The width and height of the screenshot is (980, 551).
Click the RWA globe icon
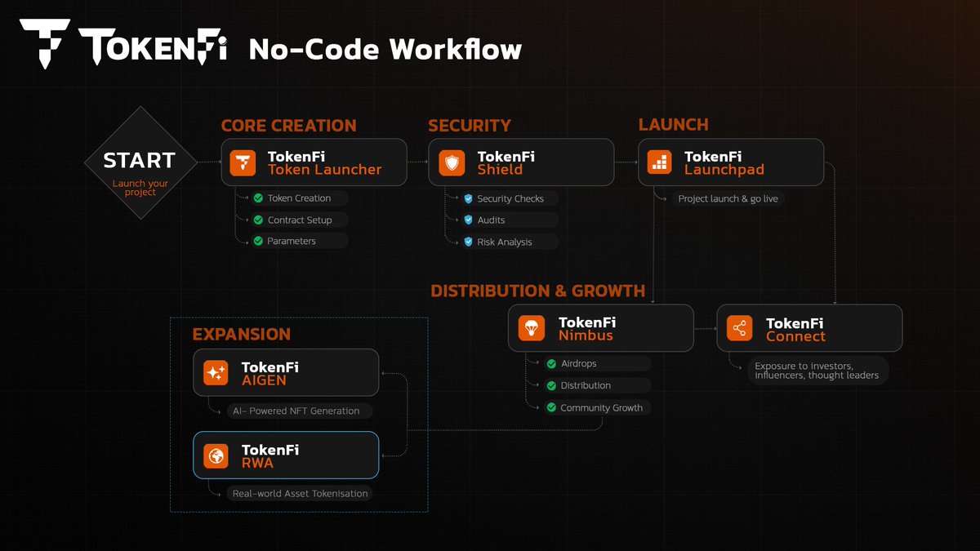[x=216, y=455]
